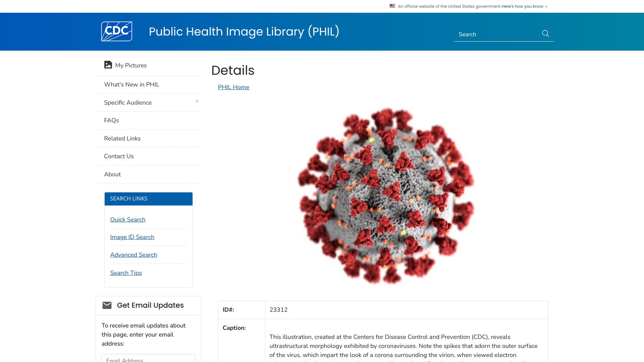Open the Advanced Search link

tap(133, 255)
